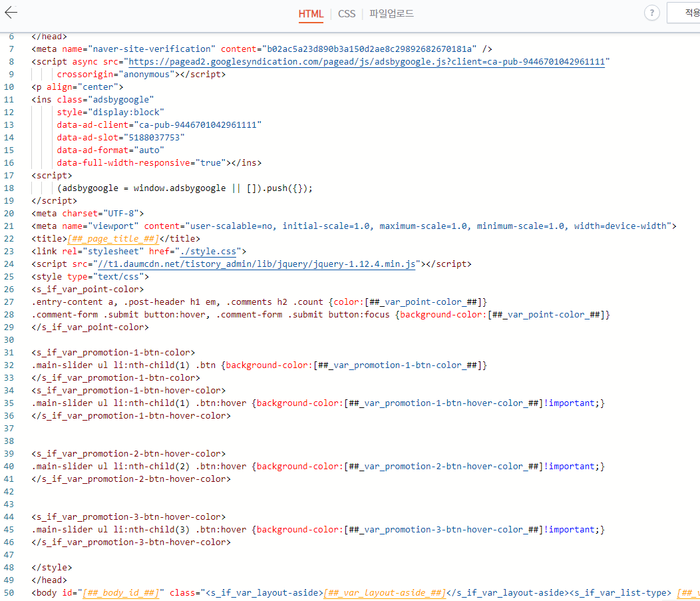Open the 파일업로드 tab
Screen dimensions: 700x601
[391, 14]
